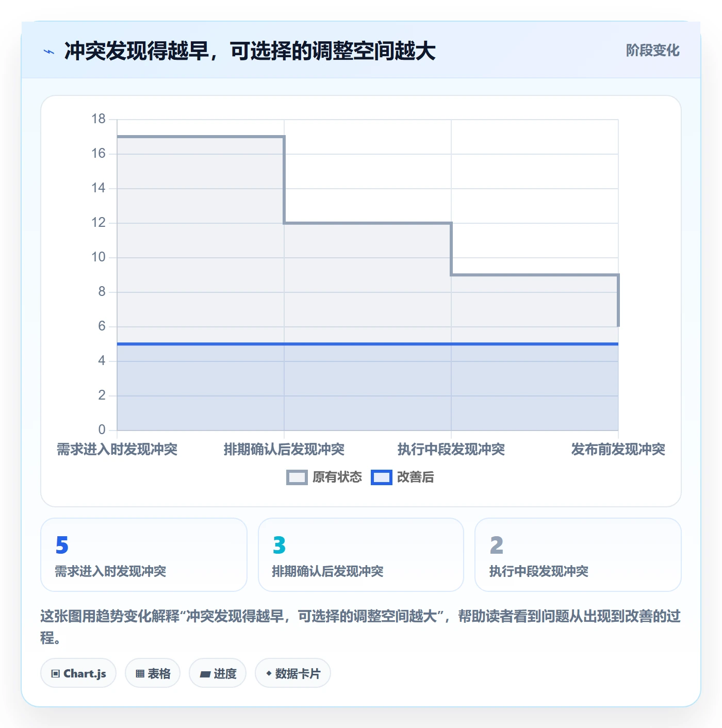The width and height of the screenshot is (722, 728).
Task: Click the diamond icon in 数据卡片 tag
Action: (269, 673)
